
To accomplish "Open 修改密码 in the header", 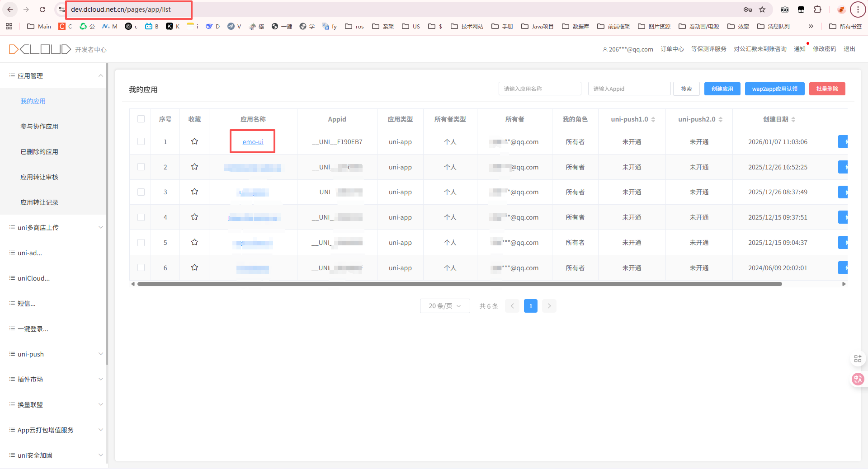I will click(x=824, y=49).
